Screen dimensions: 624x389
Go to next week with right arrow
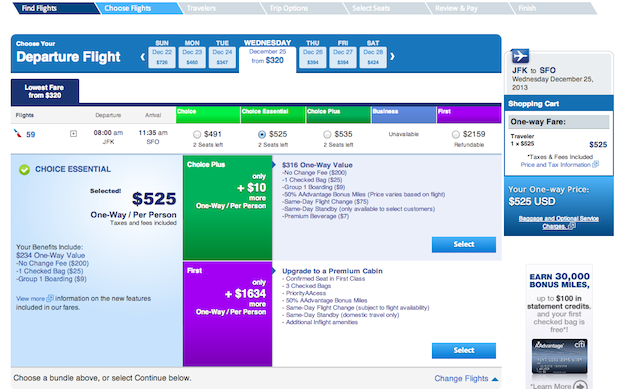click(392, 57)
